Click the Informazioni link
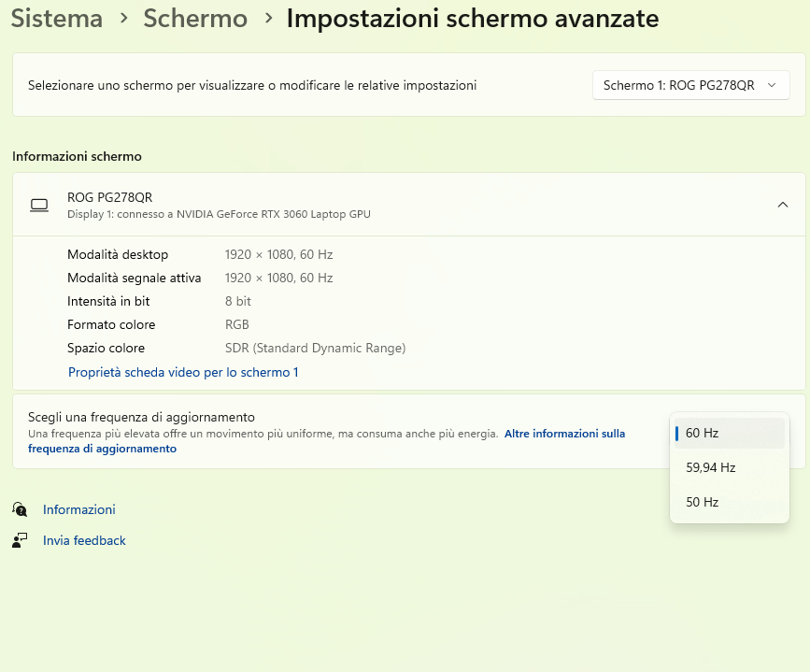Viewport: 810px width, 672px height. click(x=79, y=509)
